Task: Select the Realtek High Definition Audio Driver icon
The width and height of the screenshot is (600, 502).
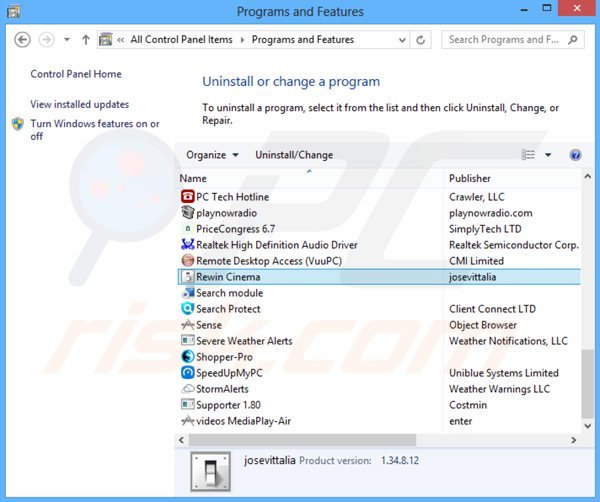Action: [188, 244]
